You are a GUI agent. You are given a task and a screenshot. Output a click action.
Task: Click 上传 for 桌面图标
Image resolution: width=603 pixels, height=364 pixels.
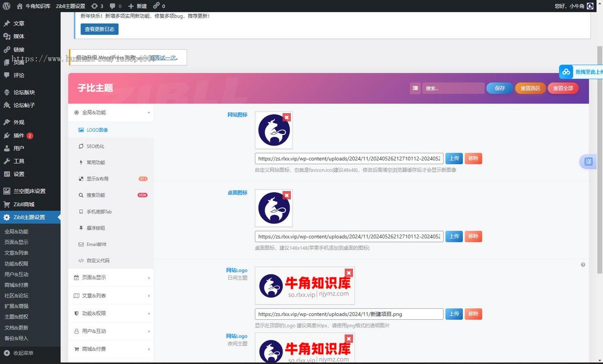tap(454, 236)
